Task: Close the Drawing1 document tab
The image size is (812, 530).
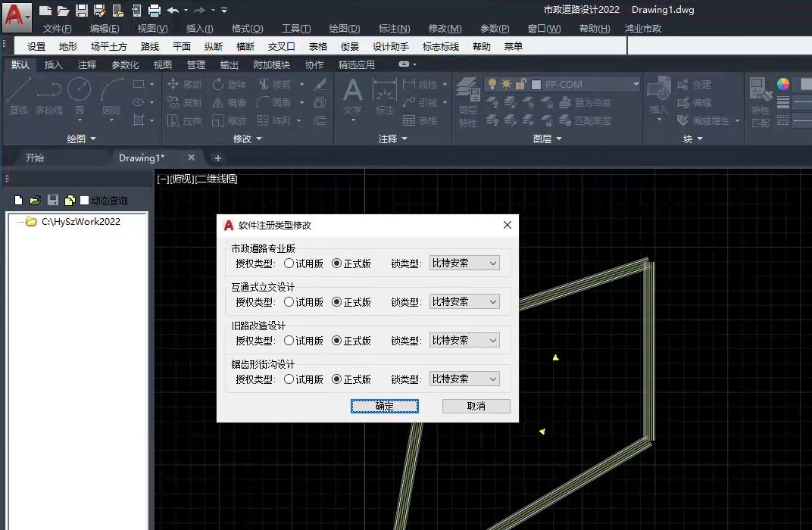Action: click(x=191, y=157)
